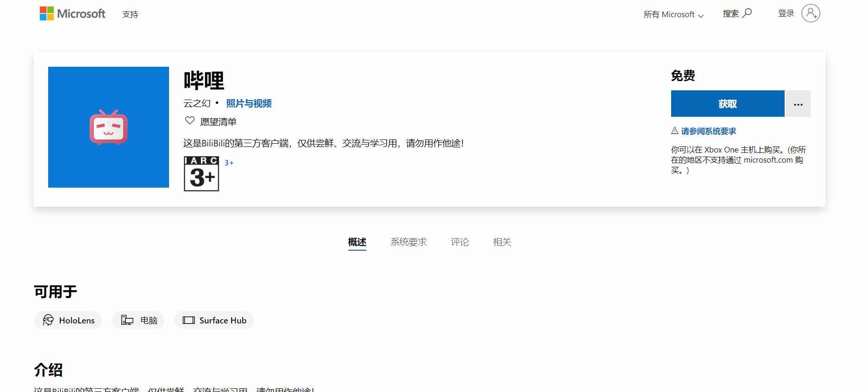Click the 免费 price text

click(683, 76)
